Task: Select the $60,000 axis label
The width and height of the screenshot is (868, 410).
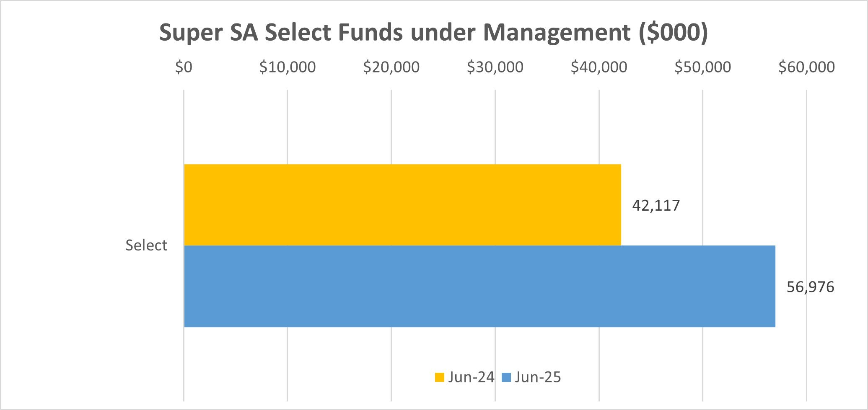Action: point(806,67)
